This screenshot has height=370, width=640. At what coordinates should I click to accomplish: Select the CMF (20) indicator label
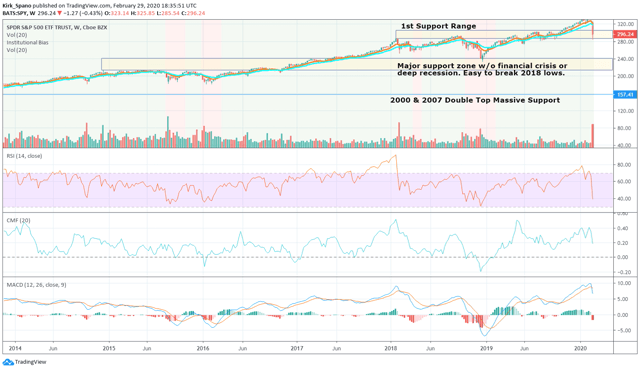pyautogui.click(x=18, y=220)
